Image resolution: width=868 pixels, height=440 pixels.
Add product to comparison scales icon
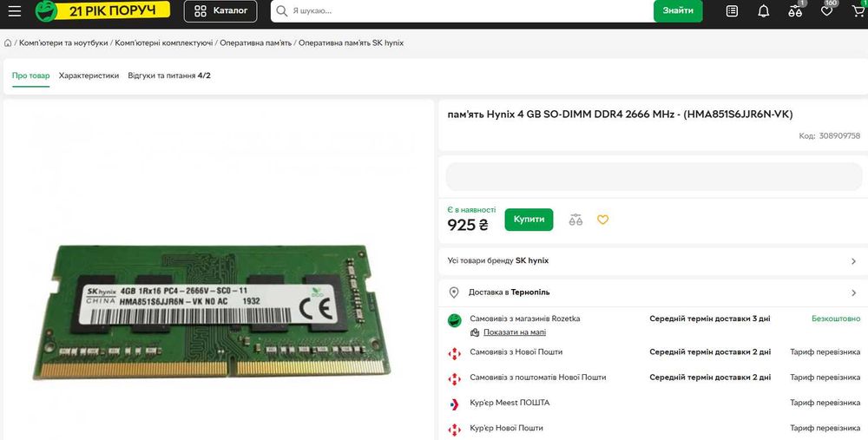[x=575, y=220]
